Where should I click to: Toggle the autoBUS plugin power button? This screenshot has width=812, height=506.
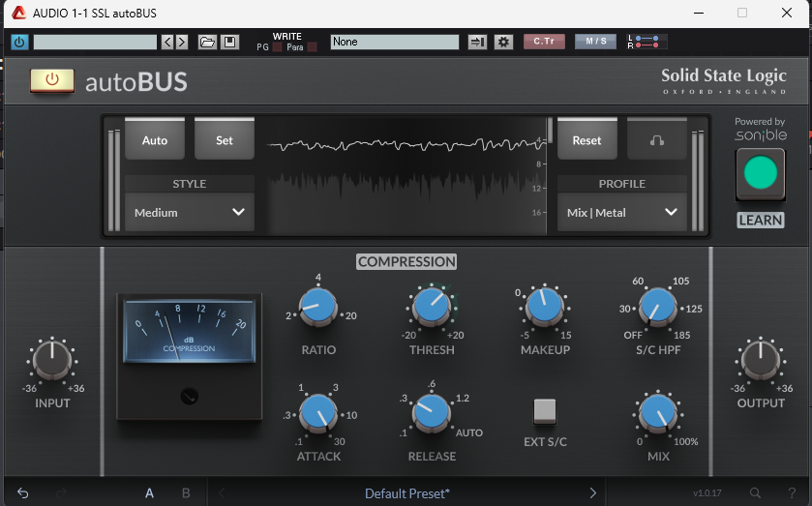coord(51,80)
